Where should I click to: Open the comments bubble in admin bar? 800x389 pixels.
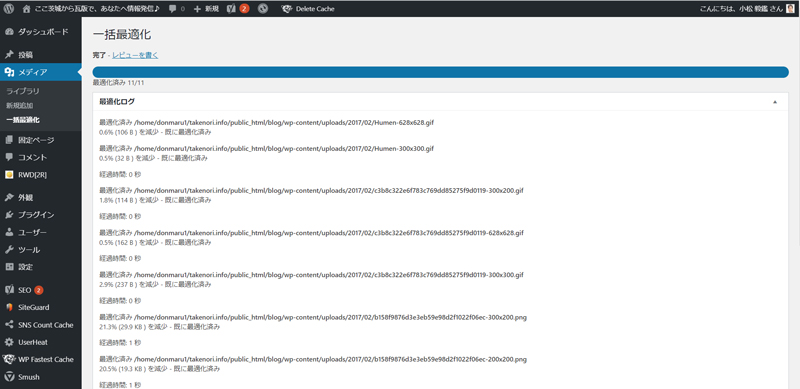click(x=172, y=9)
